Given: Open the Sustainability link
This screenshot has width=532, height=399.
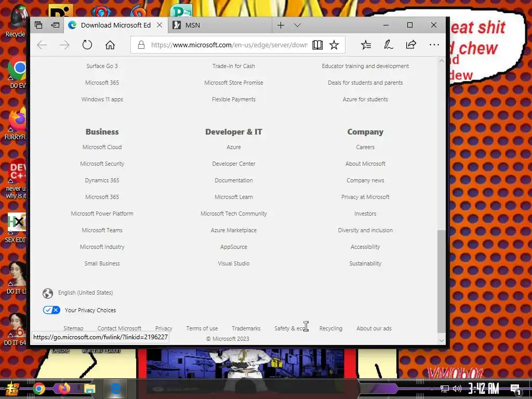Looking at the screenshot, I should coord(365,263).
